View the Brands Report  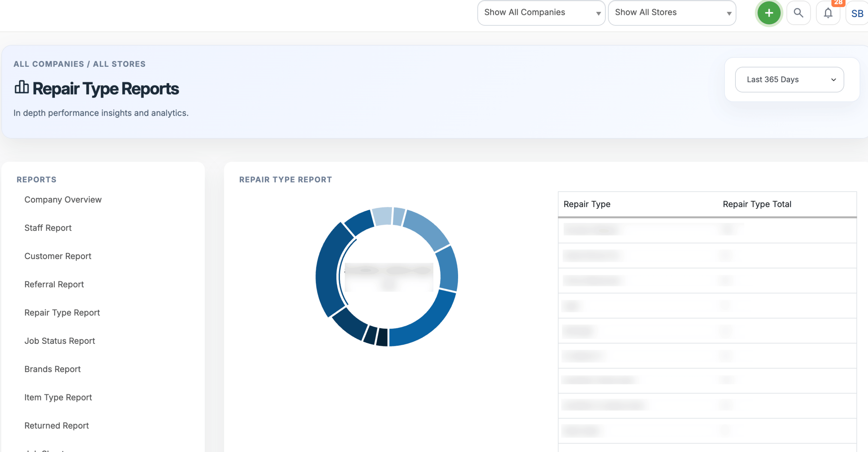coord(52,369)
